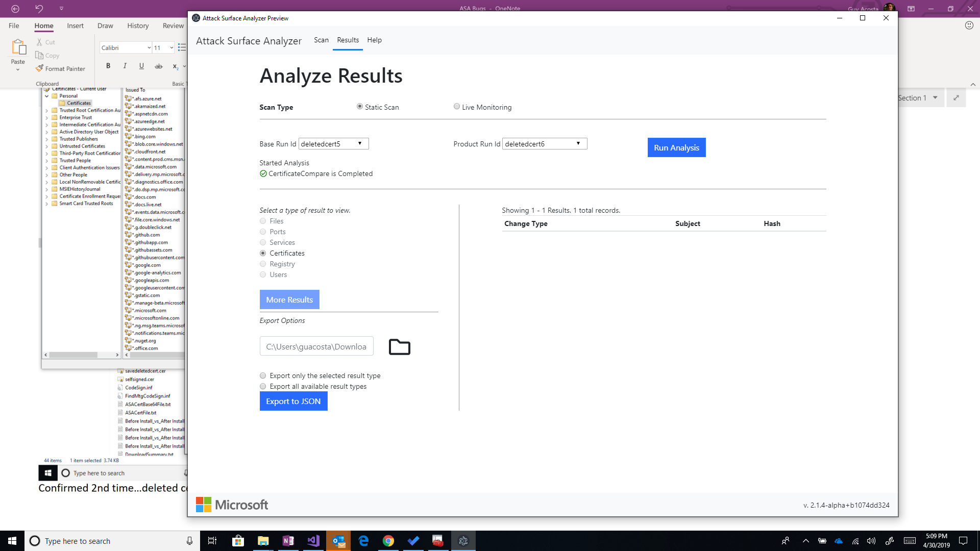
Task: Open Visual Studio Code from the taskbar
Action: (313, 540)
